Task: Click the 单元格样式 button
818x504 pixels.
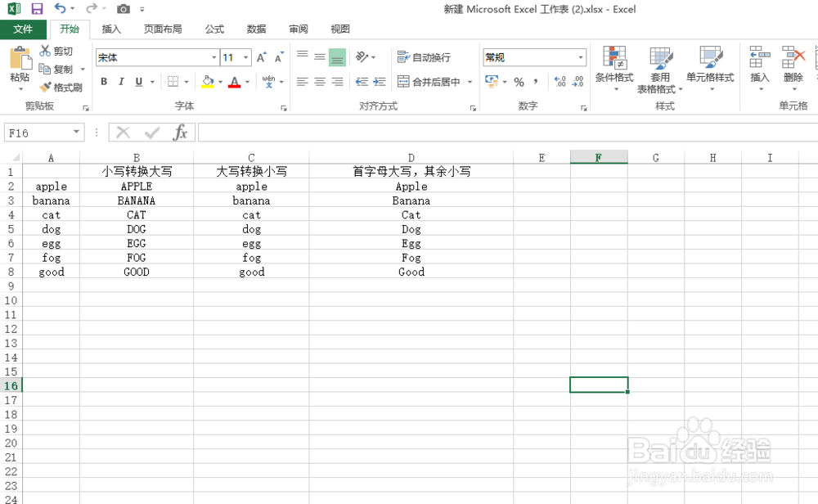Action: click(710, 69)
